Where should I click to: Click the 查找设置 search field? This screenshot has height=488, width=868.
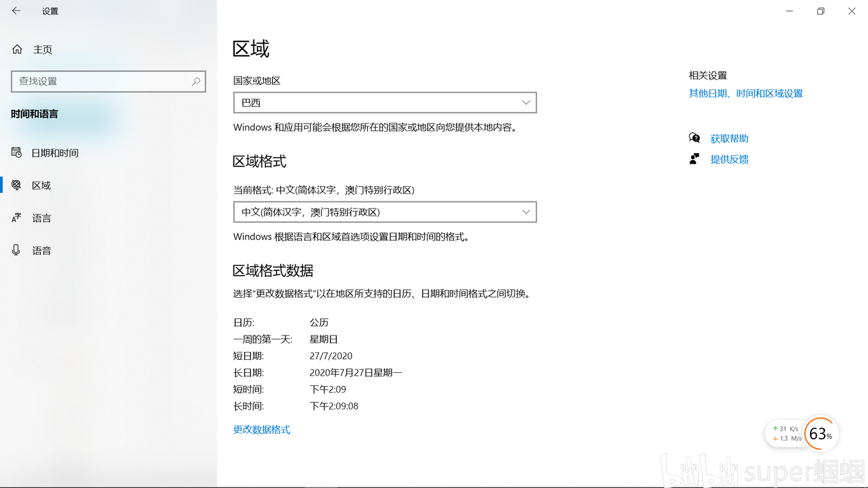[x=109, y=82]
